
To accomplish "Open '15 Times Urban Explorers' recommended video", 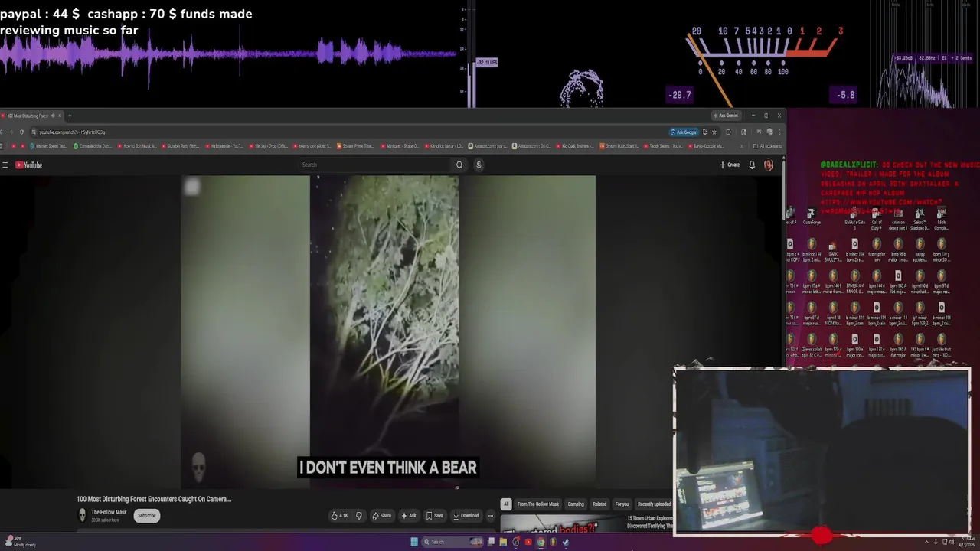I will coord(650,522).
